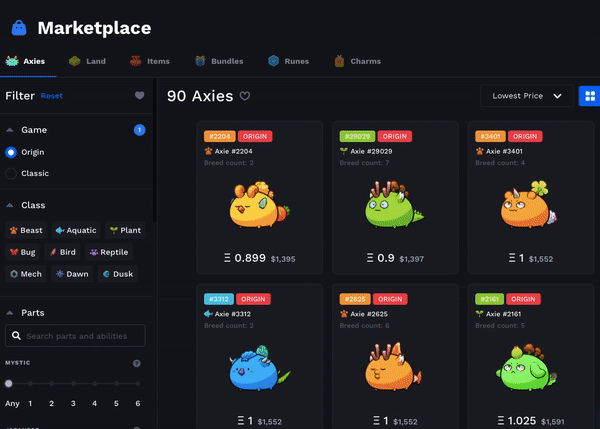
Task: Click Breed count: 7 text
Action: 364,163
